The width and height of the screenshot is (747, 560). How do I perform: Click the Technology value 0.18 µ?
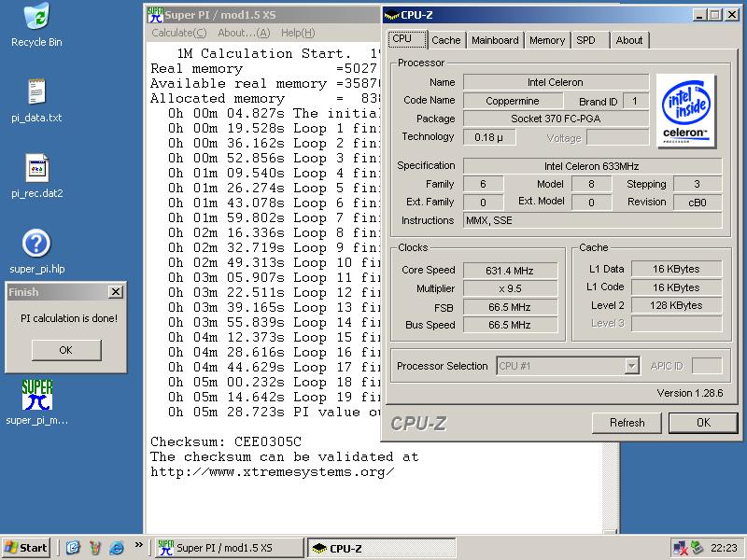488,137
